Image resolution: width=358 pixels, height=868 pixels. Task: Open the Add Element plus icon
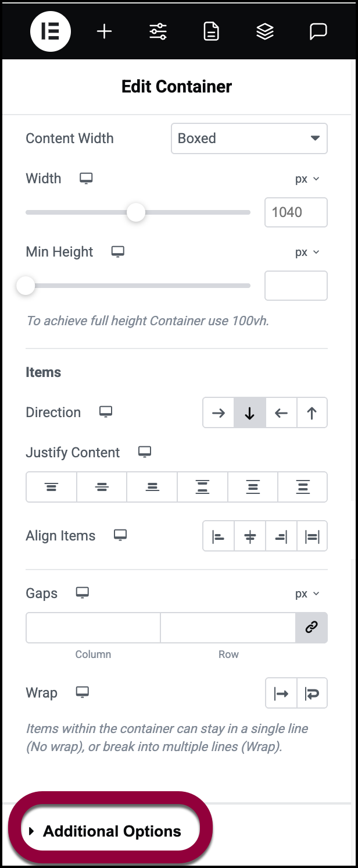pos(104,32)
